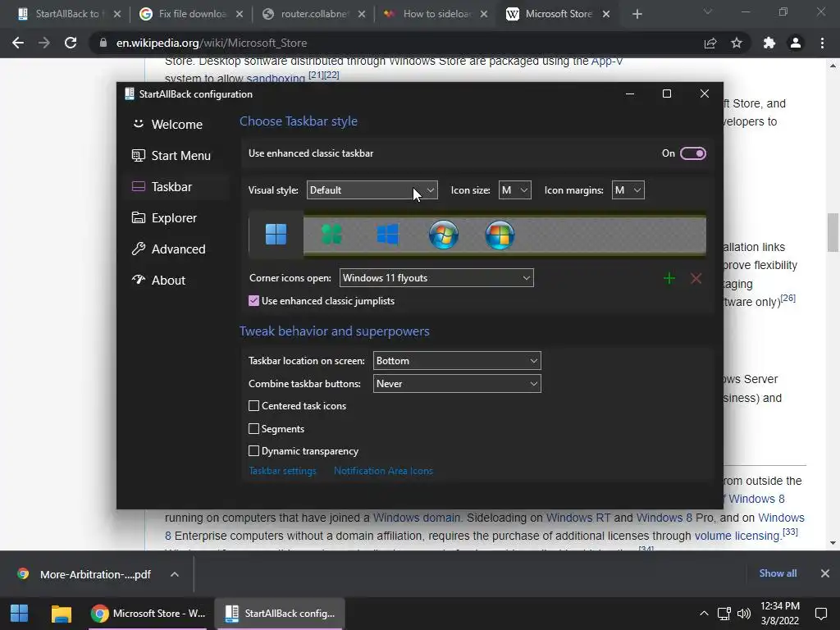Image resolution: width=840 pixels, height=630 pixels.
Task: Expand the More-Arbitration pdf download options
Action: tap(175, 574)
